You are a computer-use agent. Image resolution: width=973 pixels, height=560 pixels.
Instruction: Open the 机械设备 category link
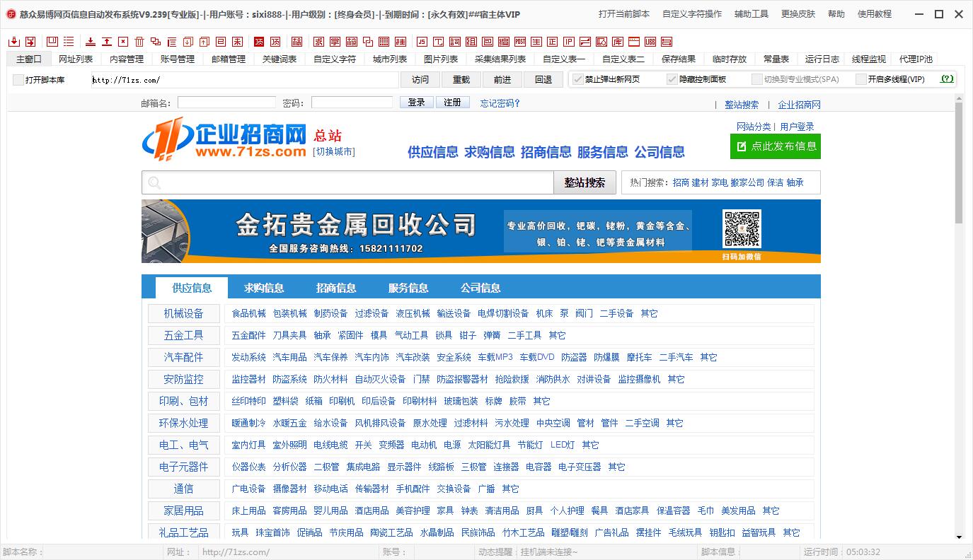[x=183, y=313]
